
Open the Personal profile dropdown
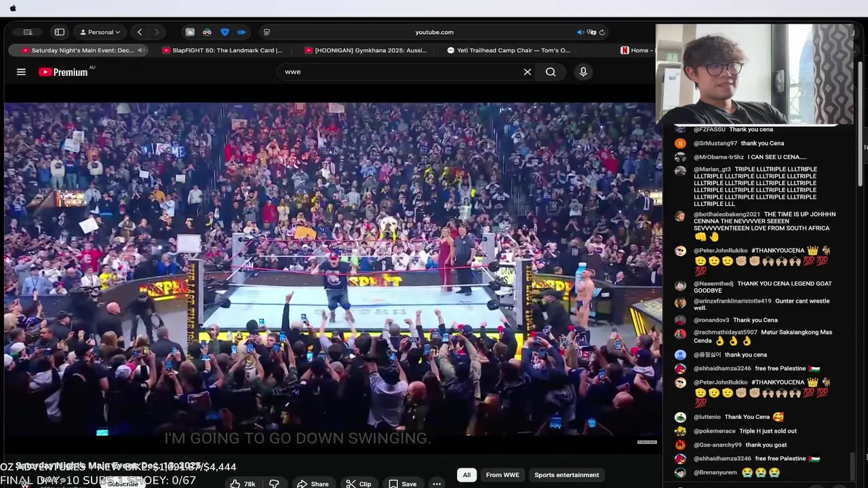(x=100, y=32)
